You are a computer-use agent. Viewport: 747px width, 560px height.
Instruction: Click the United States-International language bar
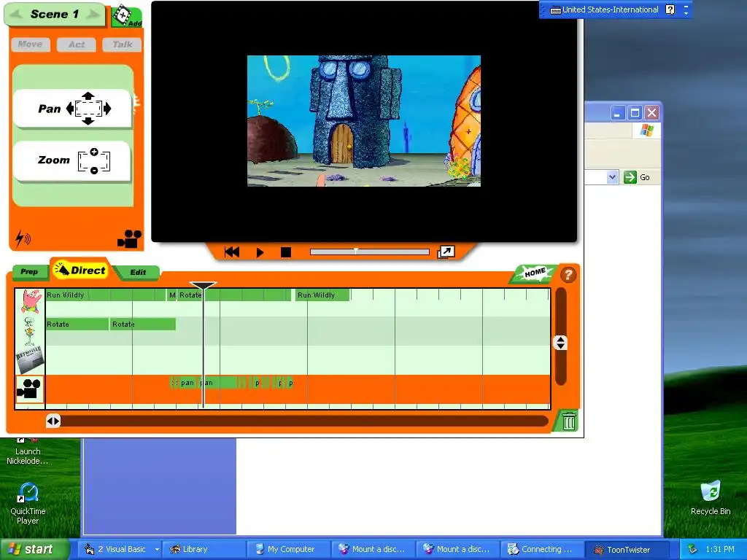coord(604,9)
